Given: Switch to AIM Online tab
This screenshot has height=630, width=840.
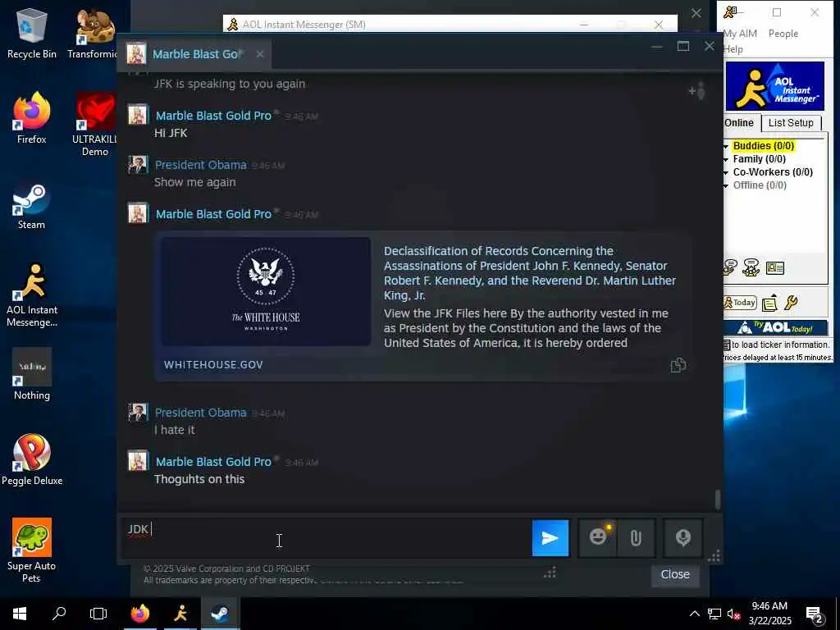Looking at the screenshot, I should click(739, 123).
